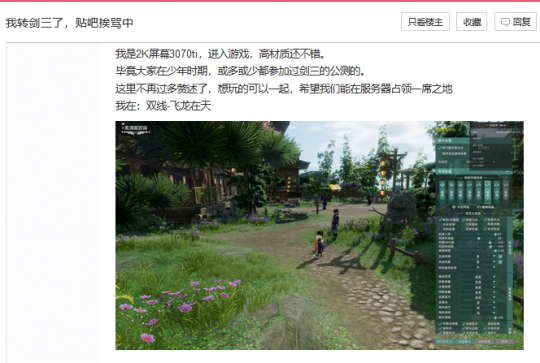Open the game screenshot image in the post
This screenshot has width=540, height=363.
(x=319, y=235)
